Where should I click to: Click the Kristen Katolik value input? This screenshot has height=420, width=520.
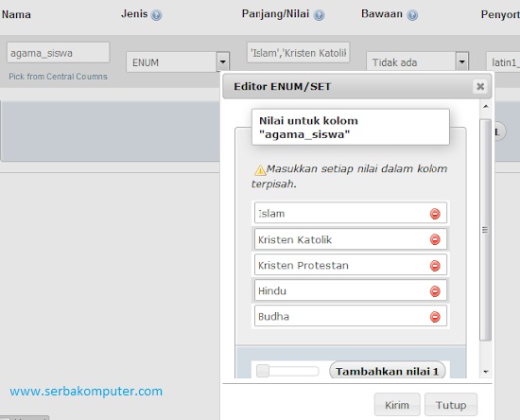coord(351,239)
